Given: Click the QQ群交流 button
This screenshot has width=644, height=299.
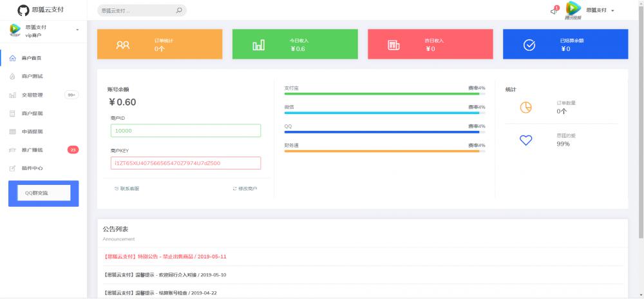Looking at the screenshot, I should point(44,193).
